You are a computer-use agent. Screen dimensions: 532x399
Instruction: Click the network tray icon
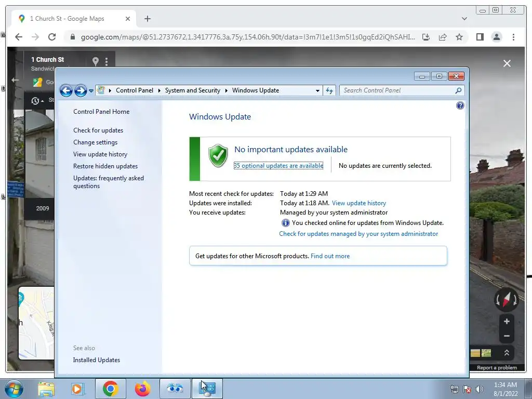pos(454,389)
